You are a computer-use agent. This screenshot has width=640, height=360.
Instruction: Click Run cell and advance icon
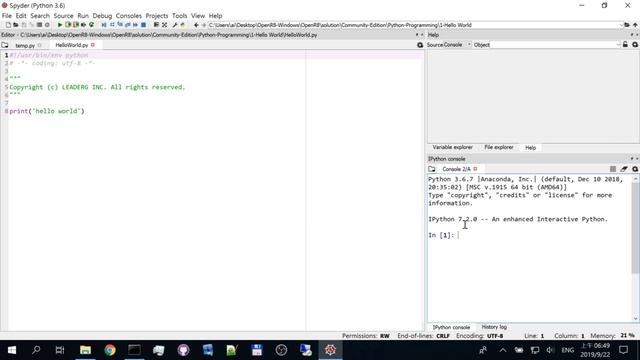76,25
